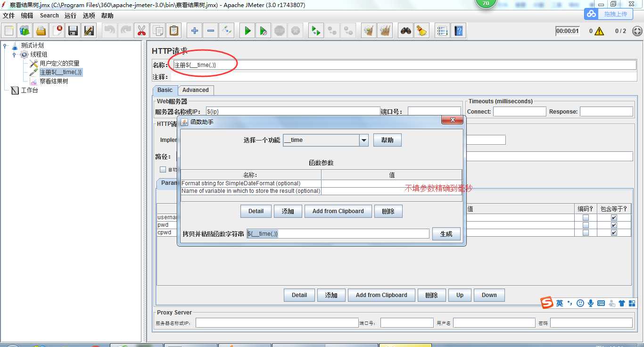Toggle the 编码 checkbox in username row
The image size is (644, 347).
[586, 218]
